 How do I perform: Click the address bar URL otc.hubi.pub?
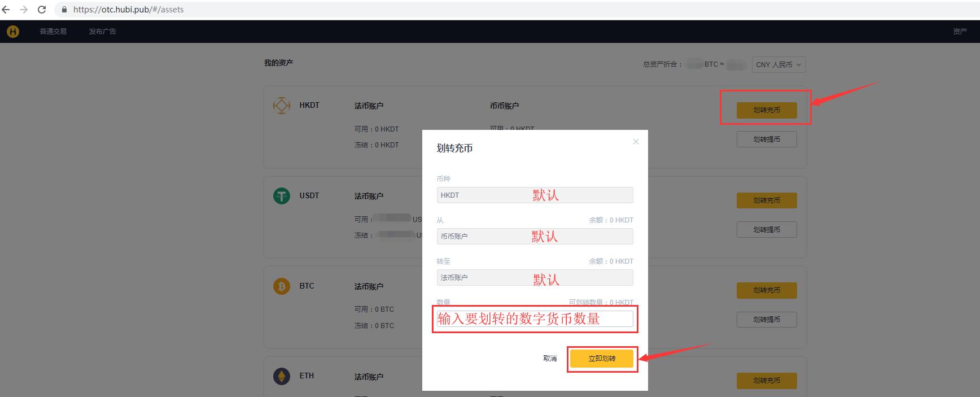[128, 10]
